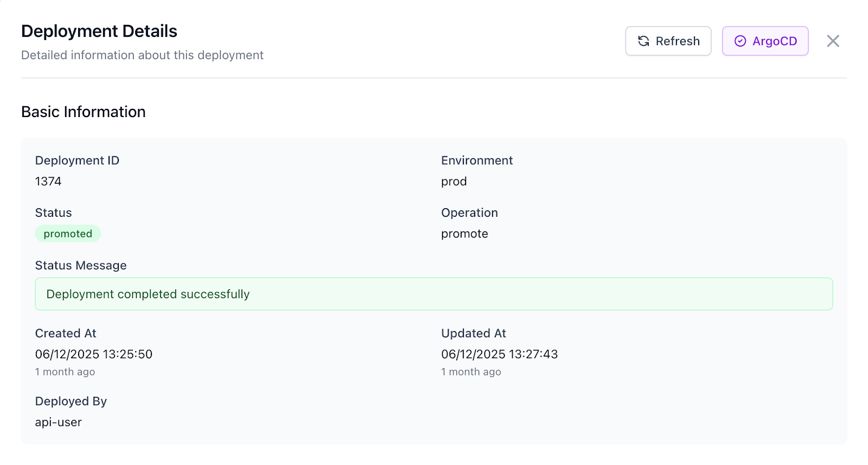Click the Deployment Details title
This screenshot has width=868, height=465.
(99, 31)
